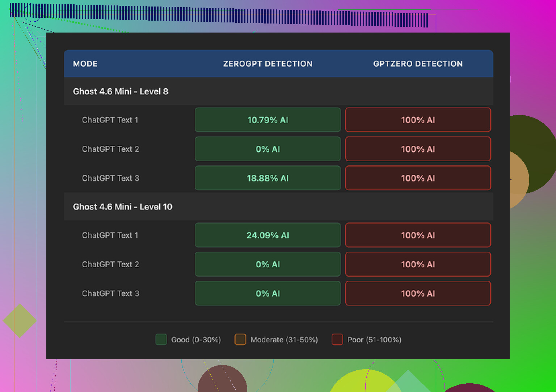Select ChatGPT Text 1 label under Level 8

click(x=110, y=120)
